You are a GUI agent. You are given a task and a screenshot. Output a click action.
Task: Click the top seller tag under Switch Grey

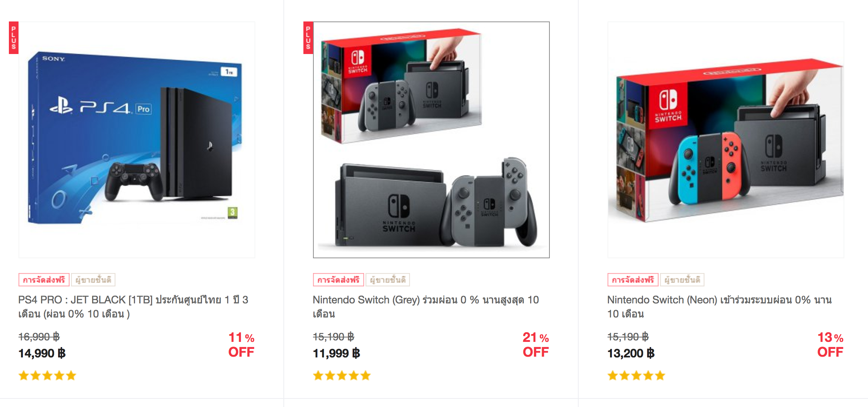pos(388,280)
